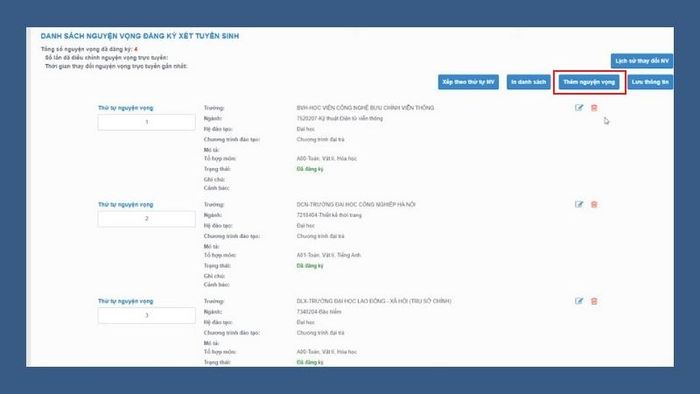This screenshot has height=394, width=700.
Task: Focus the order field containing 2
Action: tap(146, 219)
